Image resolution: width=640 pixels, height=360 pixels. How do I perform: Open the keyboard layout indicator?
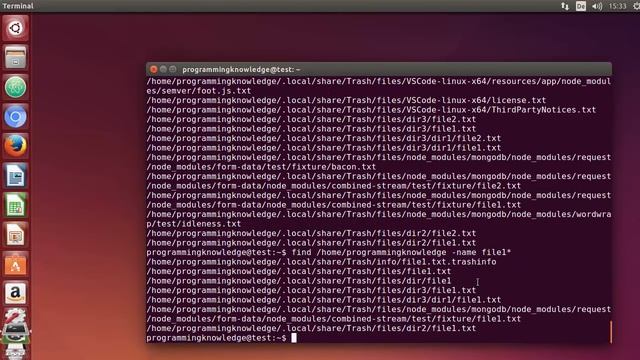point(580,6)
